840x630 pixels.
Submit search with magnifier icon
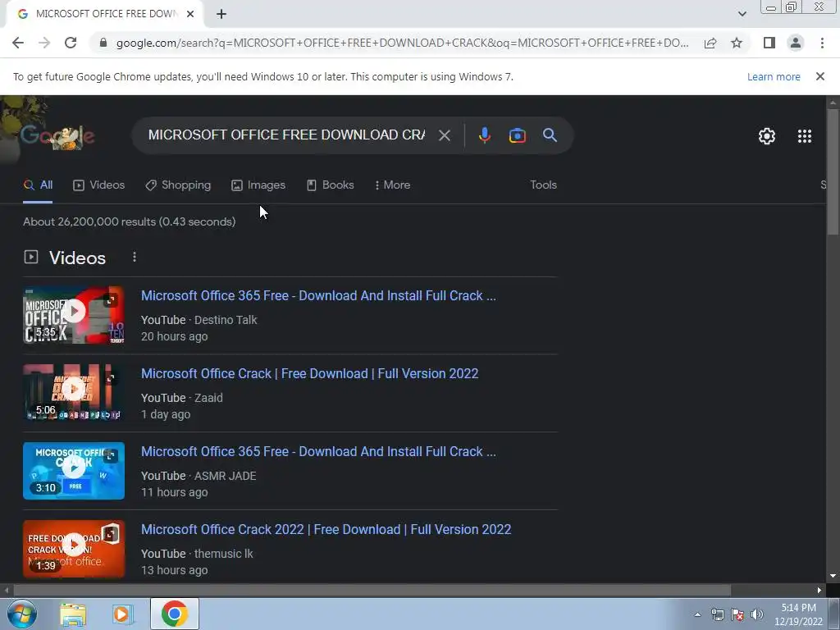[x=550, y=135]
